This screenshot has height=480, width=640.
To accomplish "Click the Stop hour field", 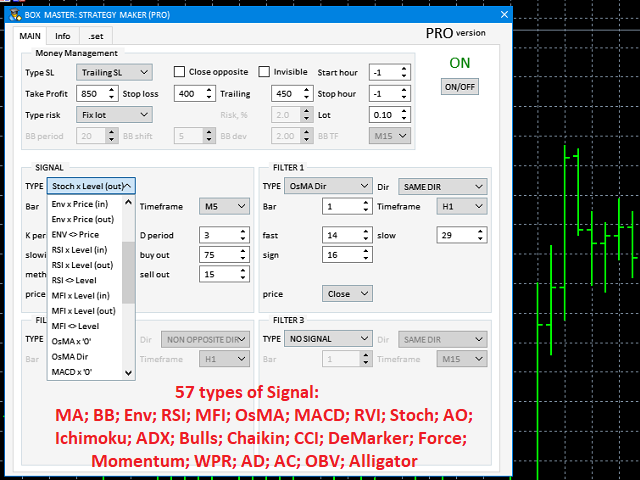I will point(384,94).
